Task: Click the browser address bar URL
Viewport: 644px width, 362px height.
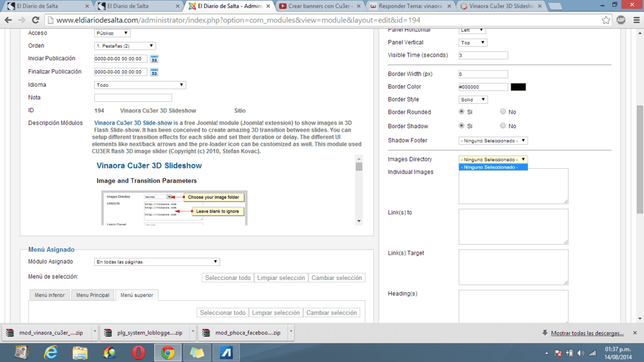Action: (238, 20)
